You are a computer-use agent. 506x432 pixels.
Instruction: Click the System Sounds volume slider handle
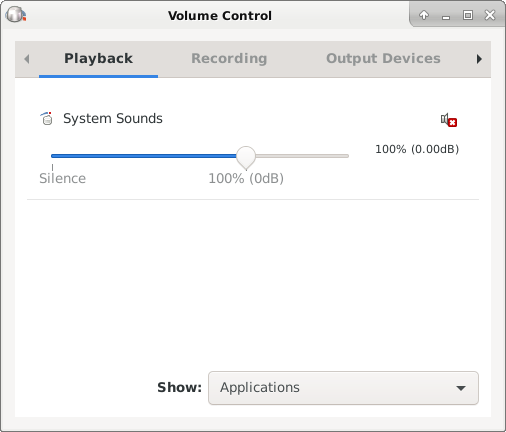pos(246,157)
